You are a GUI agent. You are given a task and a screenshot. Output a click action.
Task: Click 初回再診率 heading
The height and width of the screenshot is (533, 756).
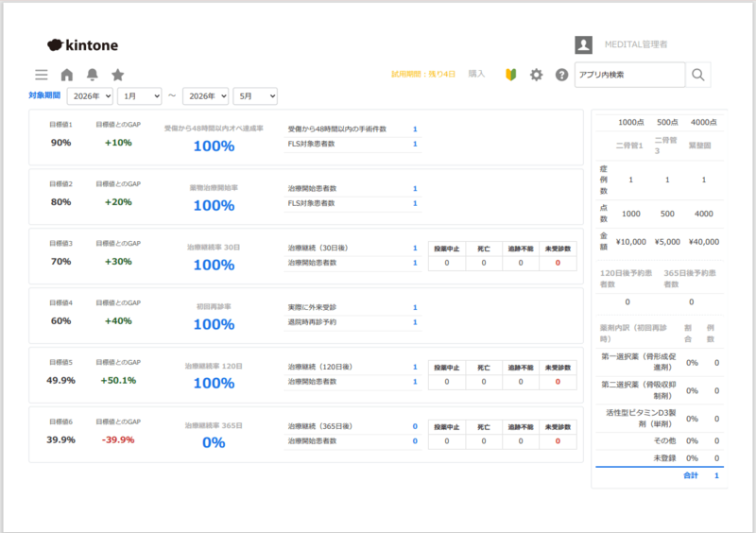click(x=214, y=306)
